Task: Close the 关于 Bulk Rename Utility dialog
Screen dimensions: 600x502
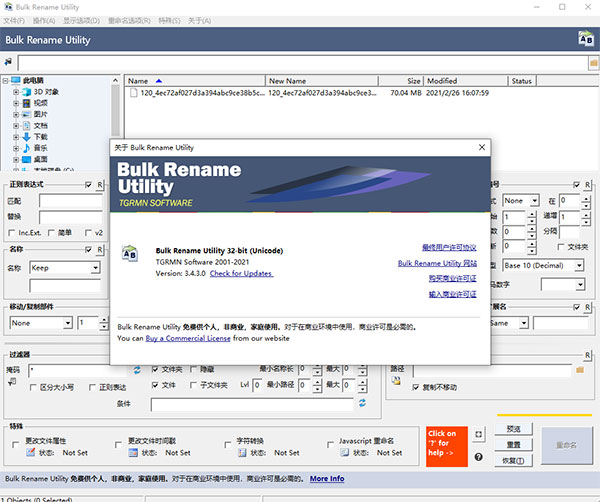Action: pyautogui.click(x=482, y=147)
